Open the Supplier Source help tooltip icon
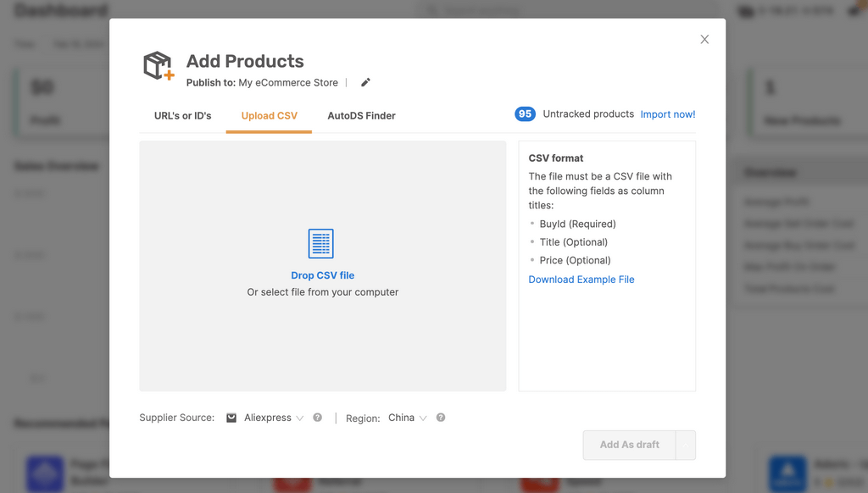This screenshot has height=493, width=868. 317,418
